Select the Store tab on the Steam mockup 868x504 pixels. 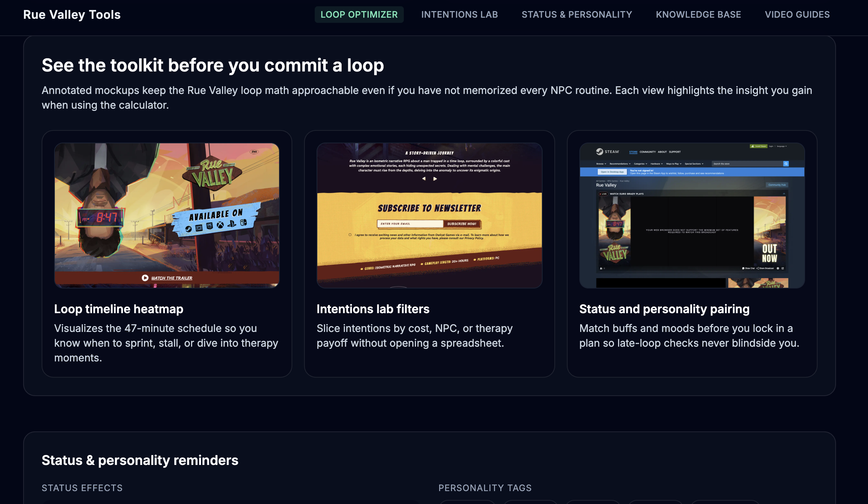coord(634,152)
